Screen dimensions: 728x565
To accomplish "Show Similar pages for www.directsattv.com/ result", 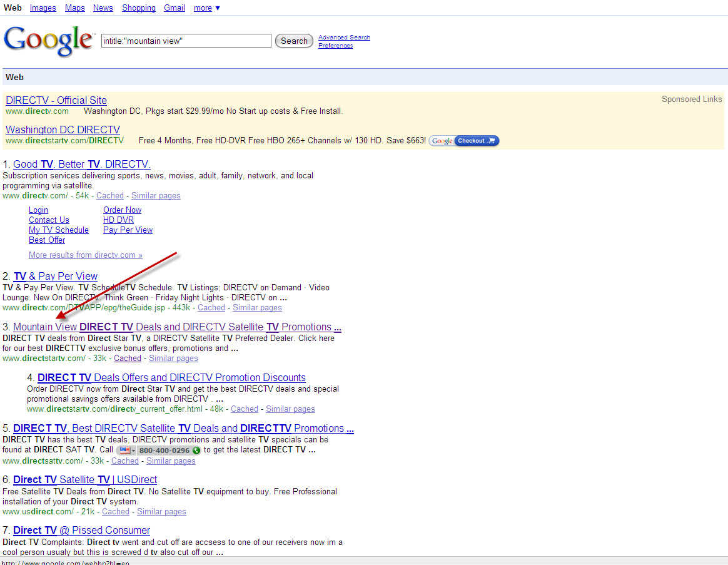I will 171,461.
